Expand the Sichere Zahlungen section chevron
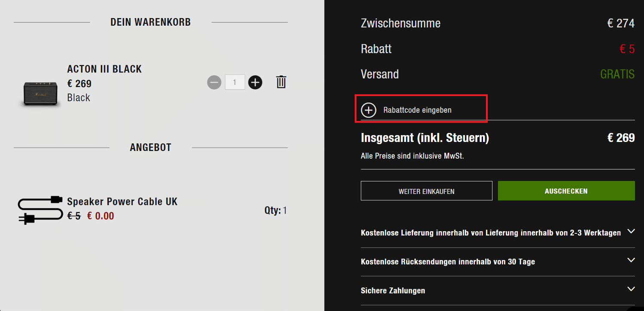Viewport: 644px width, 311px height. pos(631,289)
